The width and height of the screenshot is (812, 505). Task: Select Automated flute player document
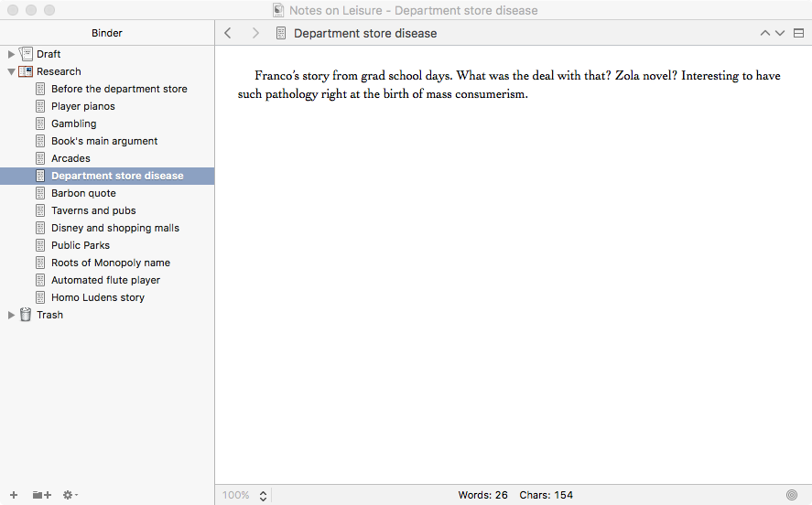[105, 280]
